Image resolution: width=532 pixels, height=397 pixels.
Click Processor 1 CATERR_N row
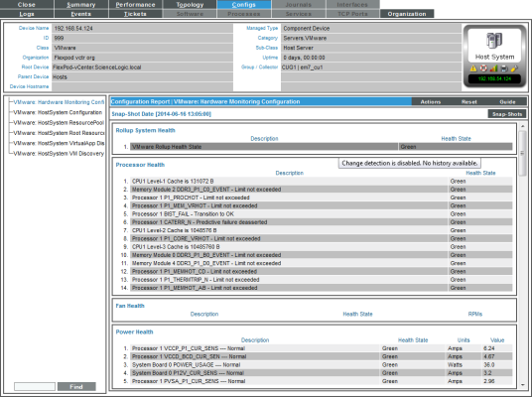pyautogui.click(x=321, y=222)
